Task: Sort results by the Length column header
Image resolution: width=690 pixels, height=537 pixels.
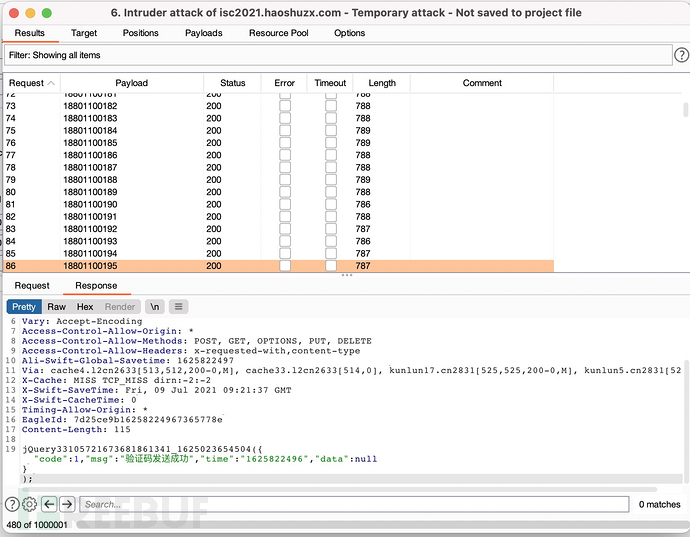Action: 381,83
